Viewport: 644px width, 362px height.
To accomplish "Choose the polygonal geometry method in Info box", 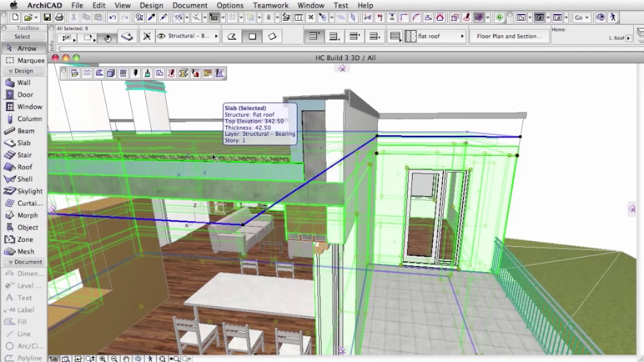I will [232, 36].
